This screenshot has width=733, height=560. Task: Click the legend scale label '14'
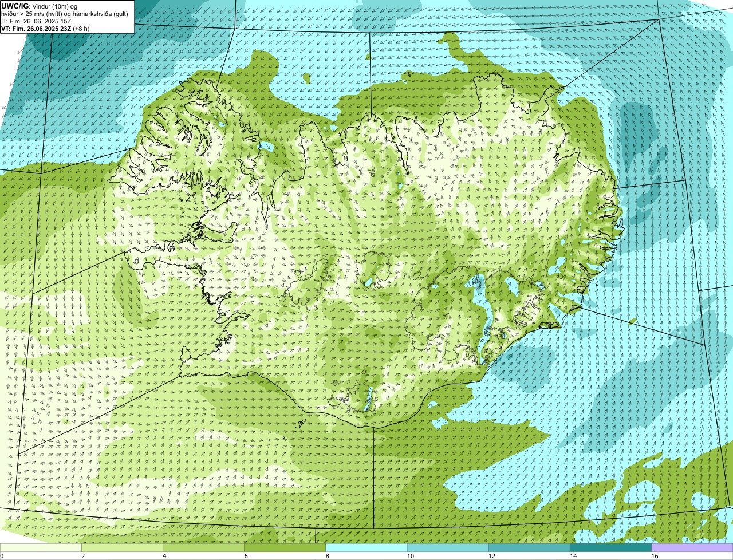coord(573,556)
